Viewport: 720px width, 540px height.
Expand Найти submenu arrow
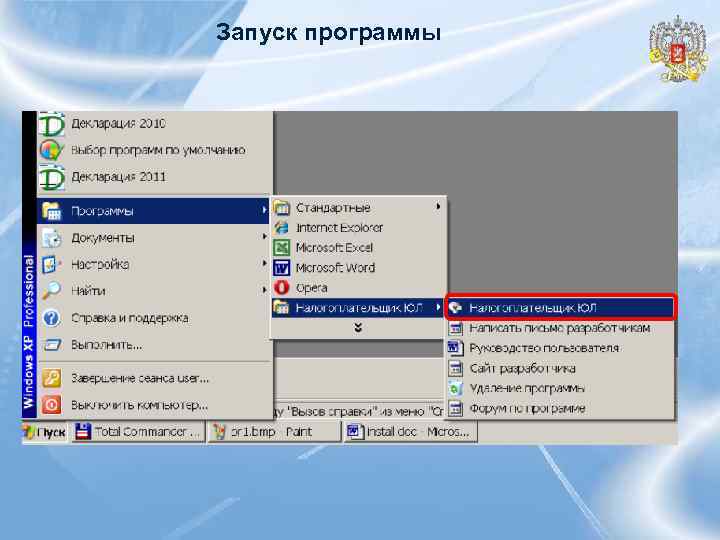(x=264, y=290)
